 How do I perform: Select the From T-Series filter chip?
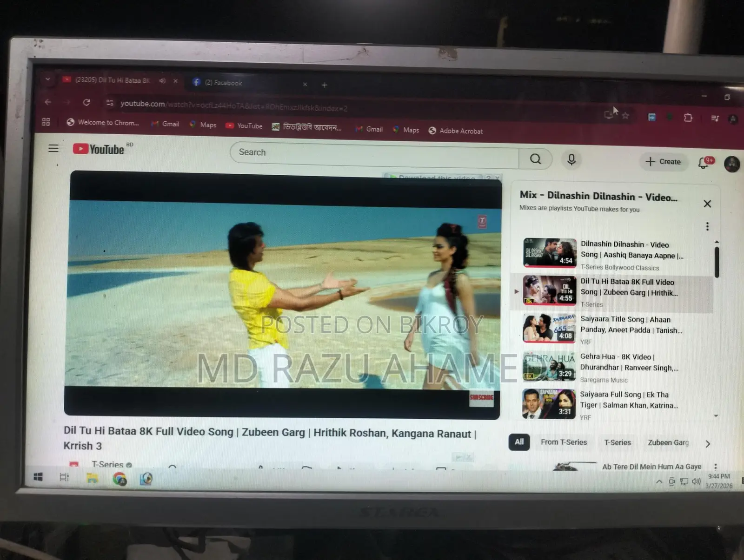tap(564, 442)
